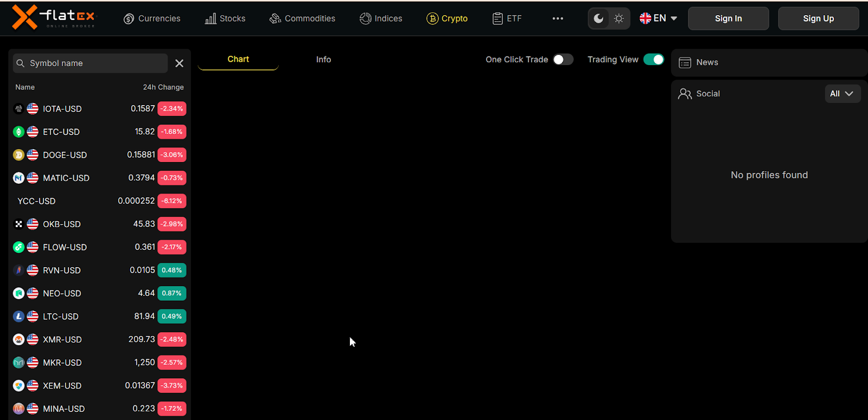Click the UK flag language icon
The image size is (868, 420).
coord(645,18)
